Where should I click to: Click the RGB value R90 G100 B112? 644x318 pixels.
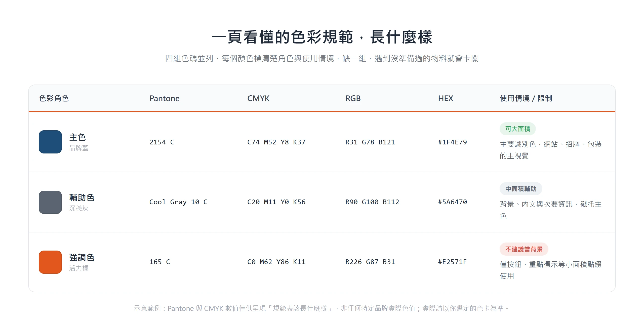[372, 202]
